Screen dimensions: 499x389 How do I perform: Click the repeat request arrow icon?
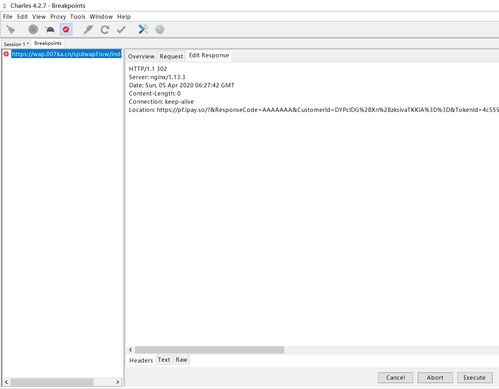[105, 30]
